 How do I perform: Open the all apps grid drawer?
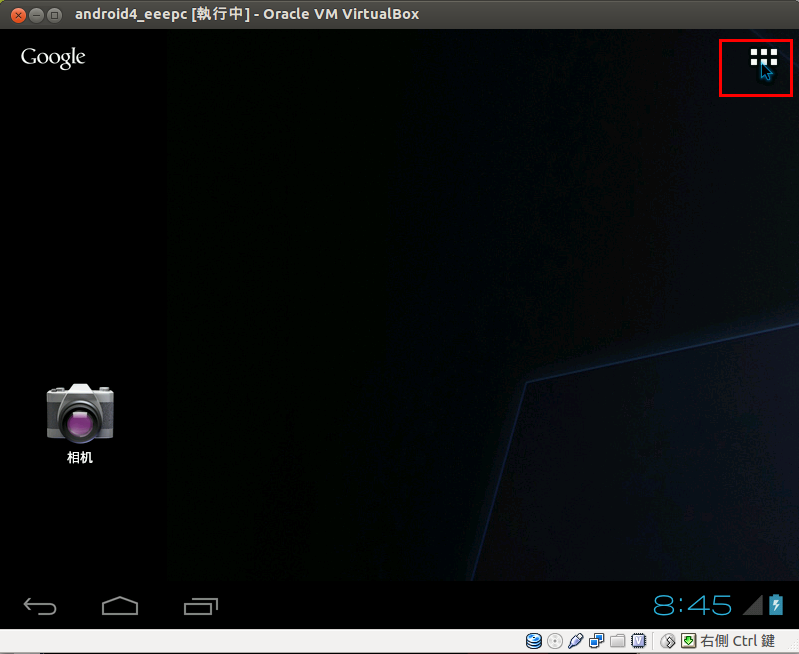(763, 57)
